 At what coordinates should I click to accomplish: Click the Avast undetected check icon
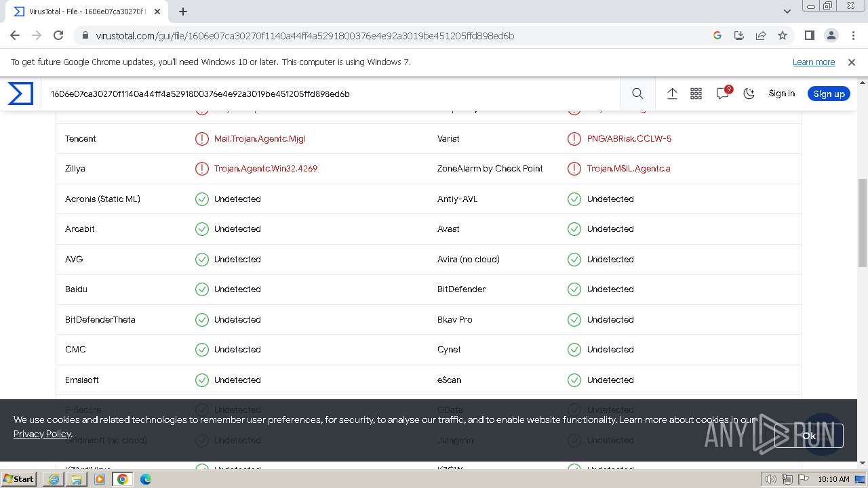574,228
